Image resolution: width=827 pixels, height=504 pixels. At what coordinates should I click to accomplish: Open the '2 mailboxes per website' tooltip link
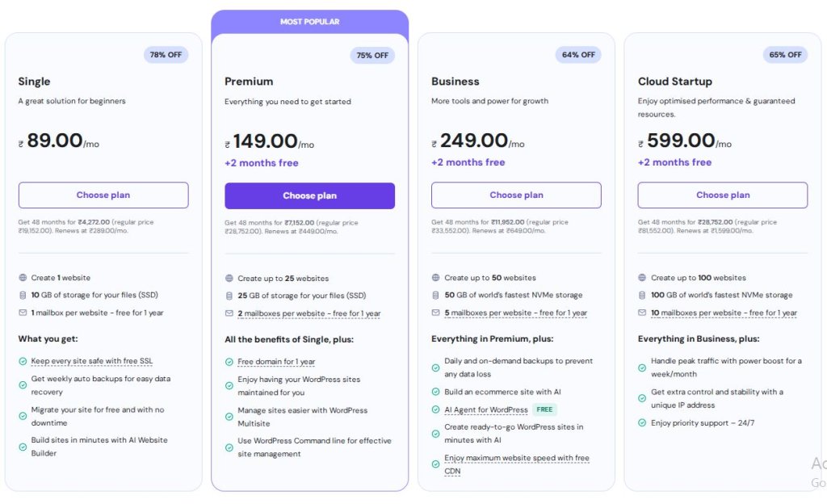[x=309, y=313]
